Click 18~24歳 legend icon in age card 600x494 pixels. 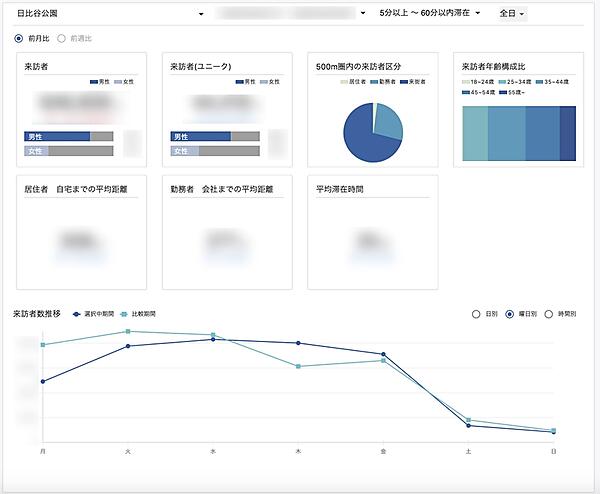pyautogui.click(x=466, y=82)
